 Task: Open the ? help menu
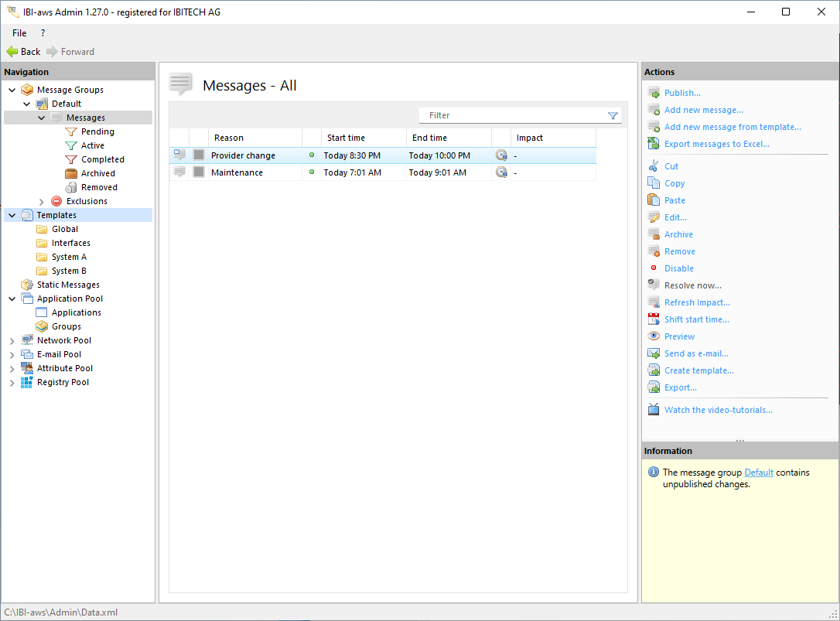43,33
